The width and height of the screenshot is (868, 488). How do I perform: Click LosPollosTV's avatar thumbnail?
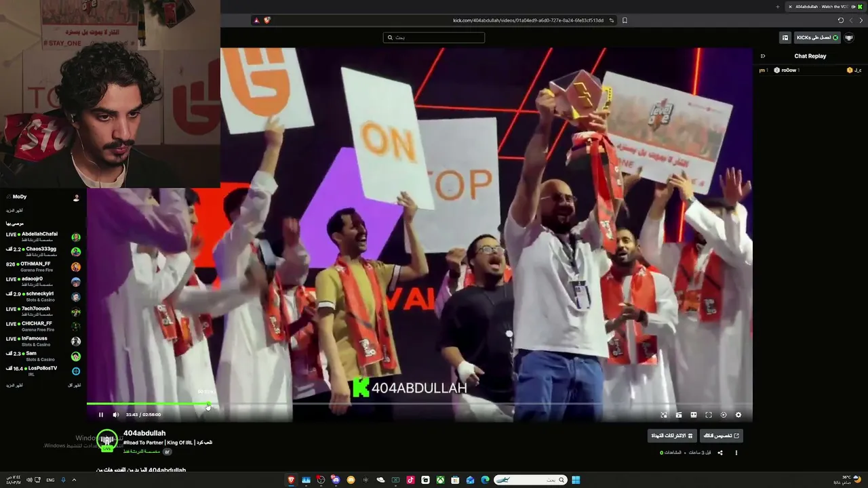(x=76, y=371)
